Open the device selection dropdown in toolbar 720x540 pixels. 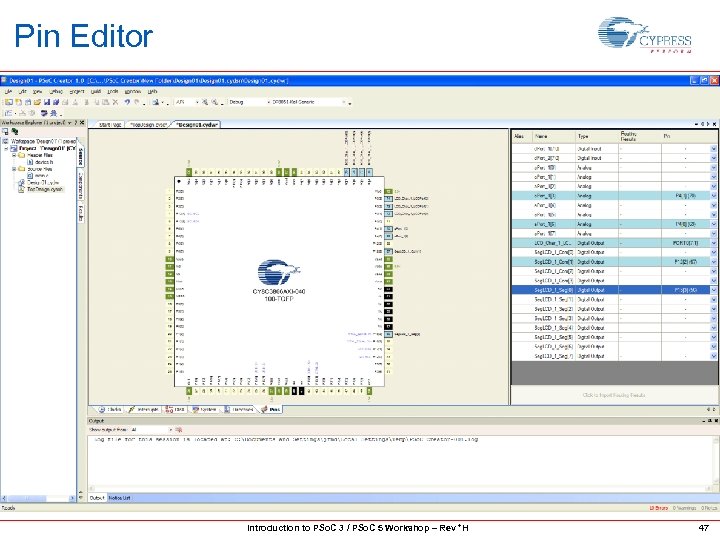tap(308, 102)
